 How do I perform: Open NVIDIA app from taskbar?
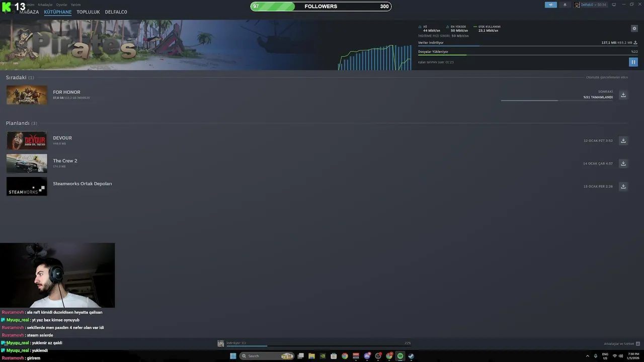(x=323, y=356)
